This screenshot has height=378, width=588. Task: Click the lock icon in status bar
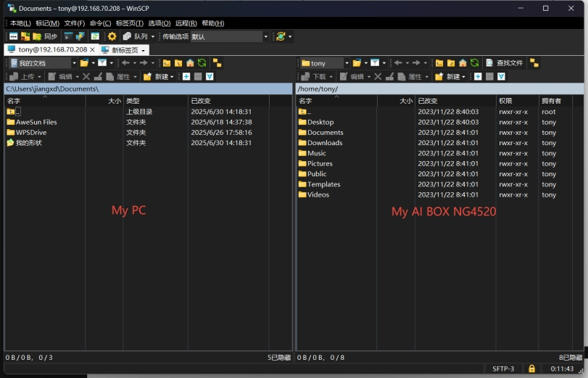(531, 369)
